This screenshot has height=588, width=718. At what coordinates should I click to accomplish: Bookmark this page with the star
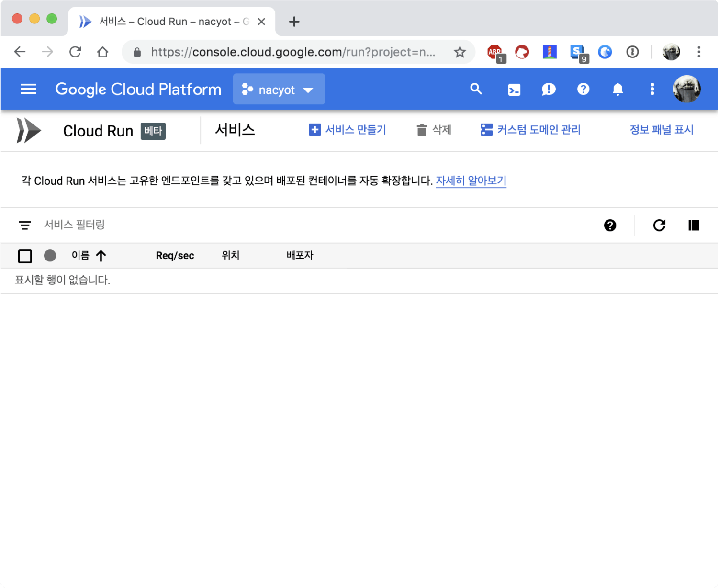click(x=460, y=52)
